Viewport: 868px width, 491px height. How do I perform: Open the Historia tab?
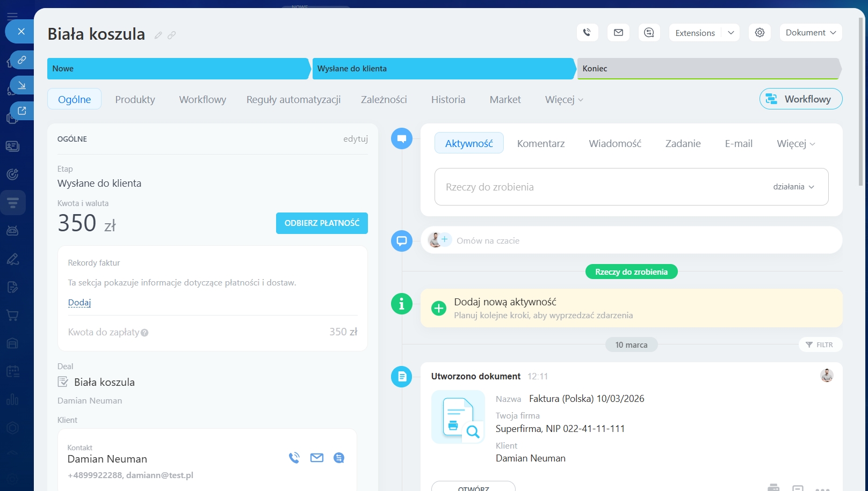[x=448, y=100]
